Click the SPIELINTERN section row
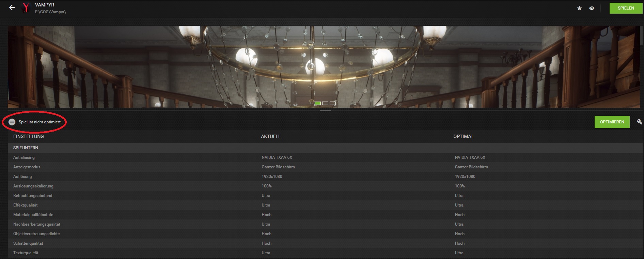This screenshot has height=259, width=644. point(325,148)
